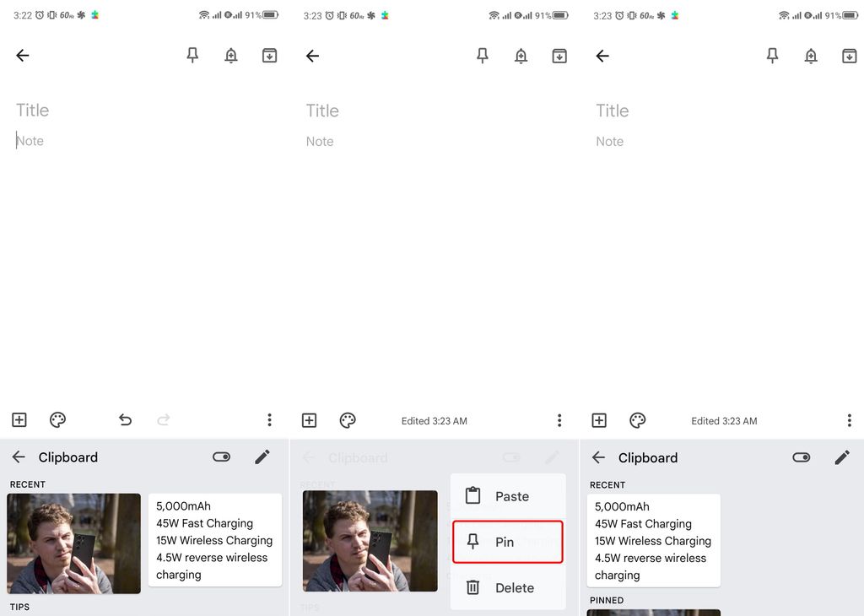This screenshot has width=864, height=616.
Task: Disable the clipboard switch on the right panel
Action: coord(801,456)
